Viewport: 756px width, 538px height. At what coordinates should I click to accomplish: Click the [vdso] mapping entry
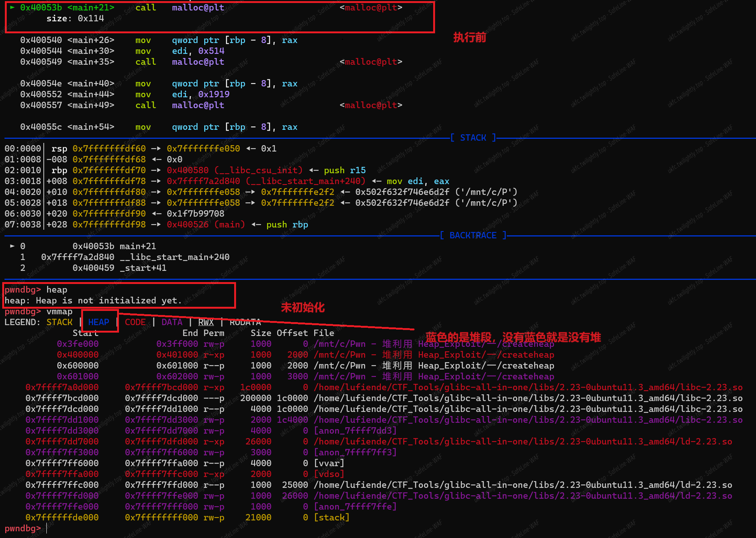pos(329,474)
